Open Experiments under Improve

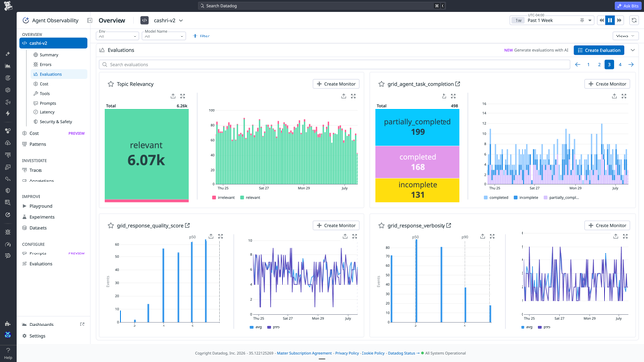[x=41, y=217]
